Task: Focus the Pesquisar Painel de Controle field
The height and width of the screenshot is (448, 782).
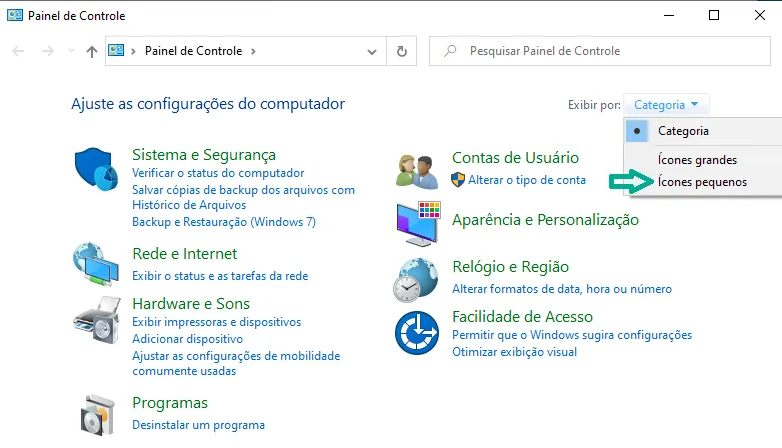Action: click(599, 51)
